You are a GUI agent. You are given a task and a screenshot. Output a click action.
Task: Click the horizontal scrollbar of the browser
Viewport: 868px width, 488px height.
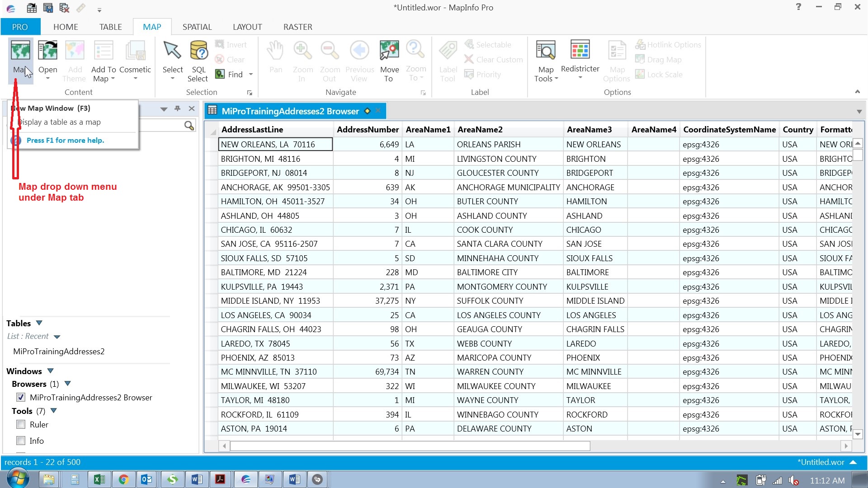[410, 446]
